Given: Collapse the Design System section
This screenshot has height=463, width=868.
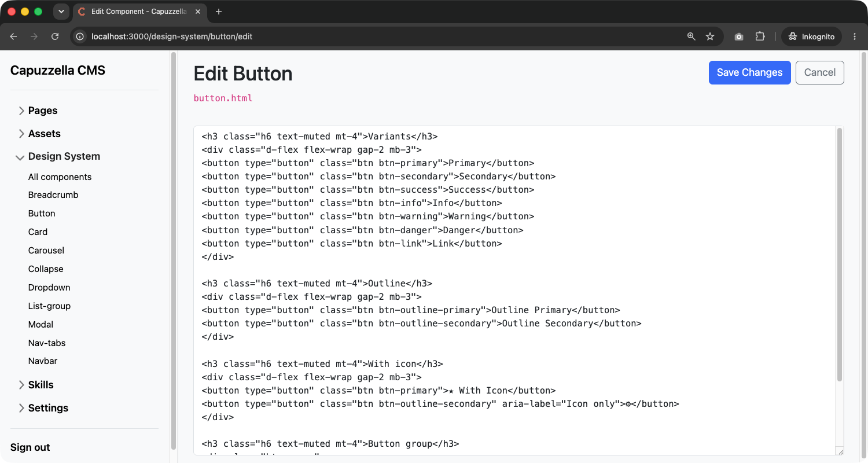Looking at the screenshot, I should [x=58, y=156].
